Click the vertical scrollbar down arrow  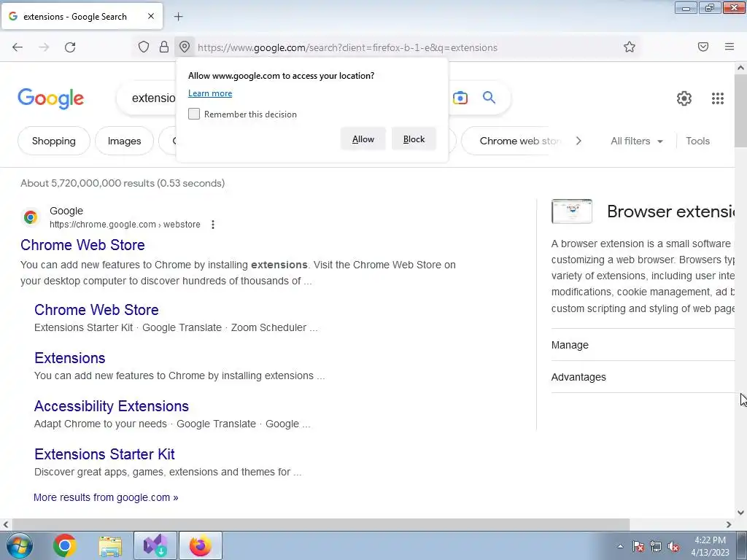(x=741, y=513)
